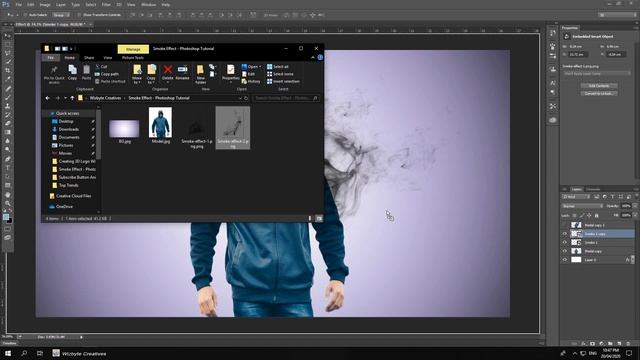The width and height of the screenshot is (640, 360).
Task: Open notification center on taskbar
Action: pyautogui.click(x=629, y=353)
